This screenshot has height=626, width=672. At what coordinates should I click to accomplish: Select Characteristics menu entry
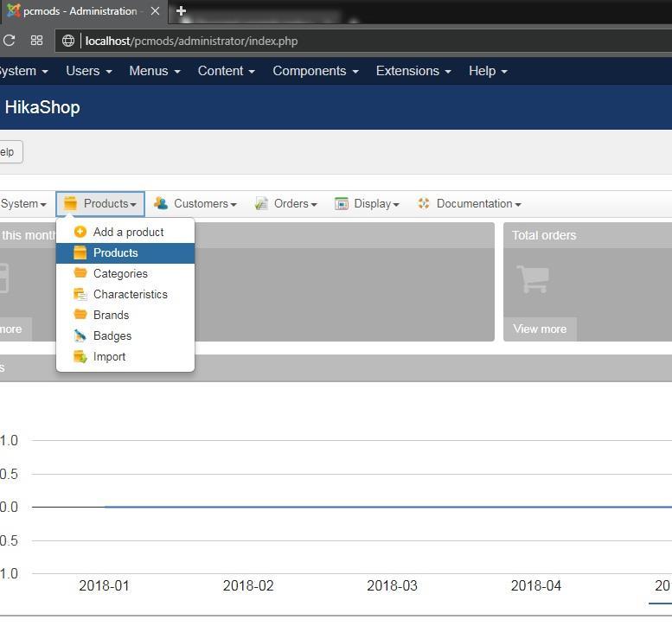coord(125,294)
